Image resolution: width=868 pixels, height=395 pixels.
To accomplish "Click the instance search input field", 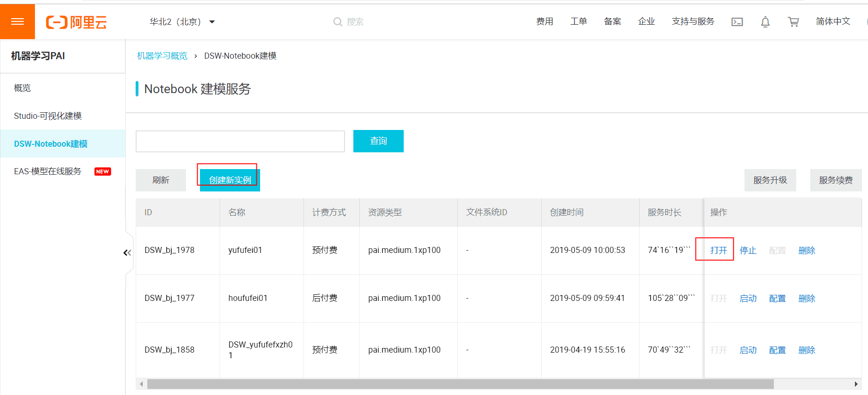I will (240, 141).
